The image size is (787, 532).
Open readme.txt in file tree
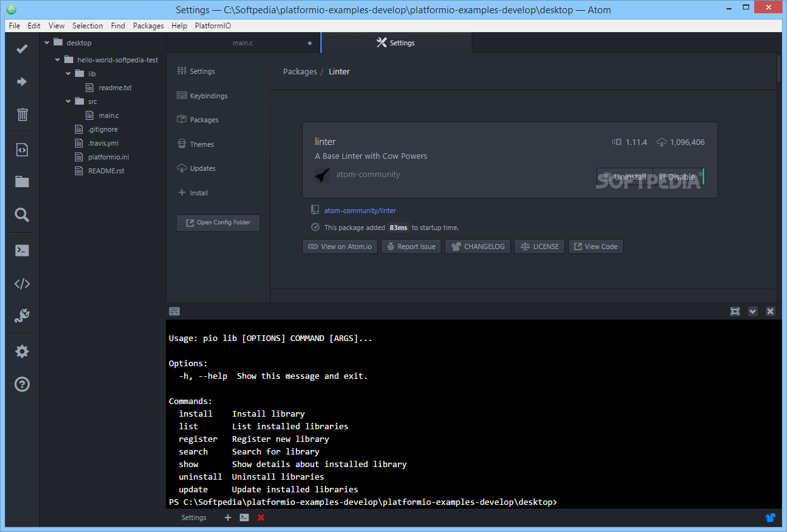[x=115, y=88]
